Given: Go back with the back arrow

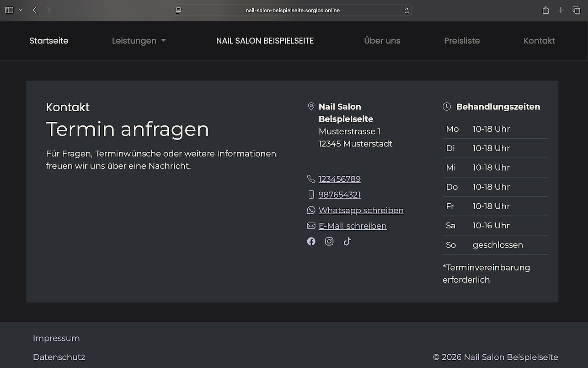Looking at the screenshot, I should (x=35, y=10).
